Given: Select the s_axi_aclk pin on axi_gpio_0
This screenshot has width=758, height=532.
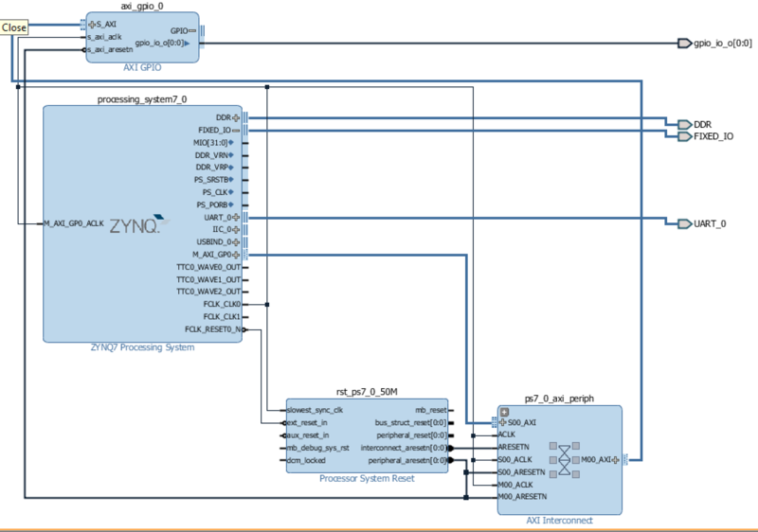Looking at the screenshot, I should 104,37.
